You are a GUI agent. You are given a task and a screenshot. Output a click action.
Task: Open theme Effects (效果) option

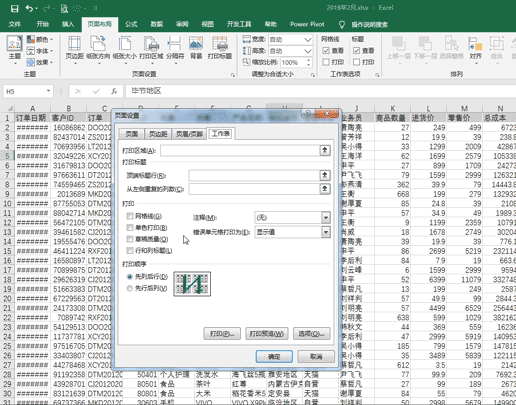coord(40,62)
